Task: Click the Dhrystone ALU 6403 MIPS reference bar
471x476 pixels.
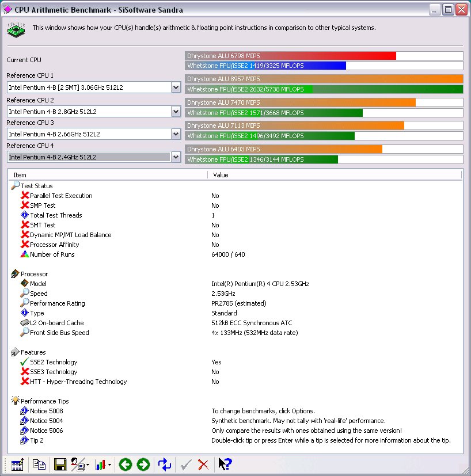Action: (x=324, y=149)
